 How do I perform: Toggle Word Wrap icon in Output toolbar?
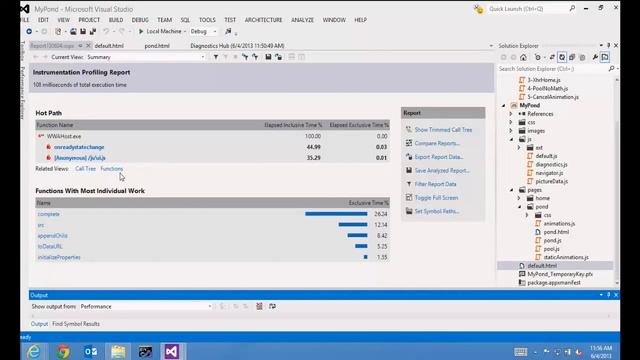coord(272,306)
